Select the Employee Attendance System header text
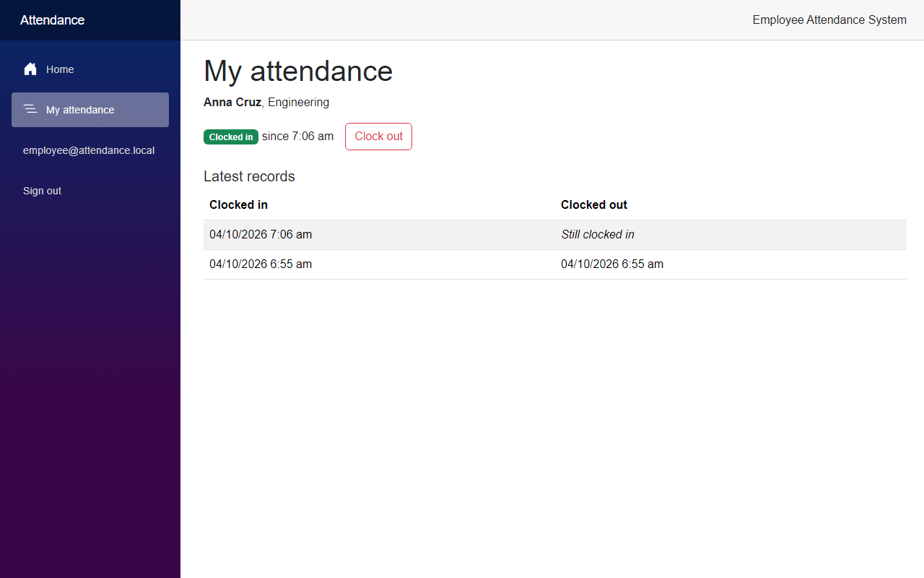This screenshot has width=924, height=578. [829, 20]
